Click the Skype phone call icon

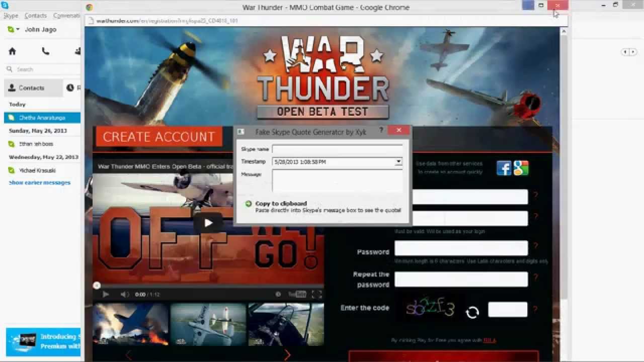point(46,51)
